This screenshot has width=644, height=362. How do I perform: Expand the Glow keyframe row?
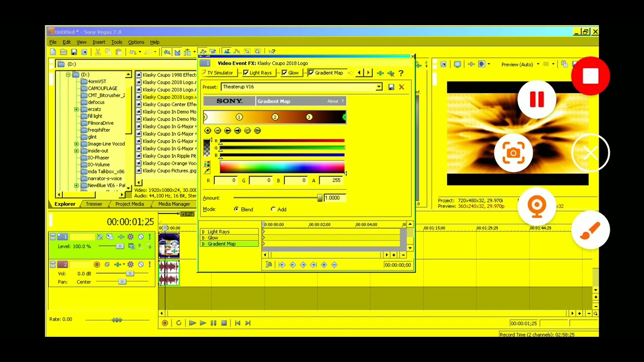(203, 238)
